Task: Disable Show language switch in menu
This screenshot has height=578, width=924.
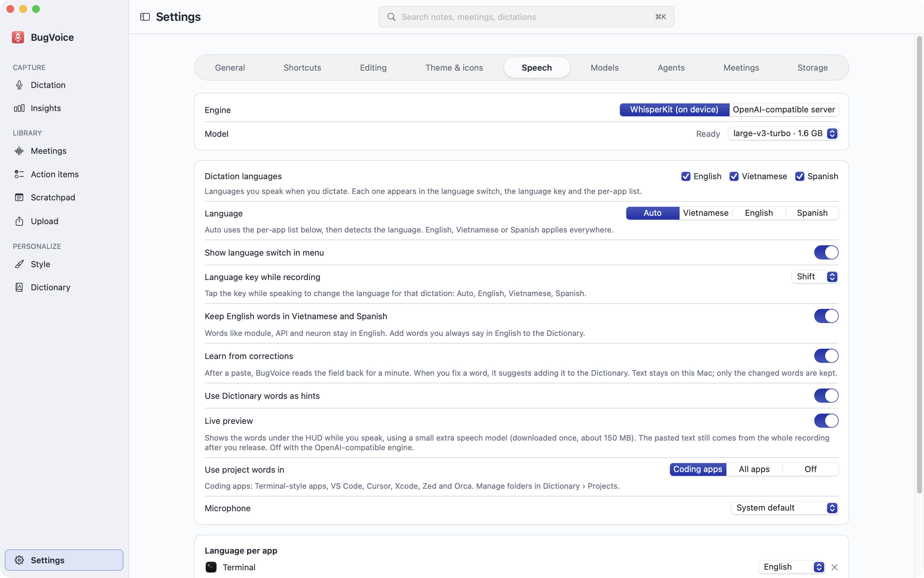Action: click(x=826, y=252)
